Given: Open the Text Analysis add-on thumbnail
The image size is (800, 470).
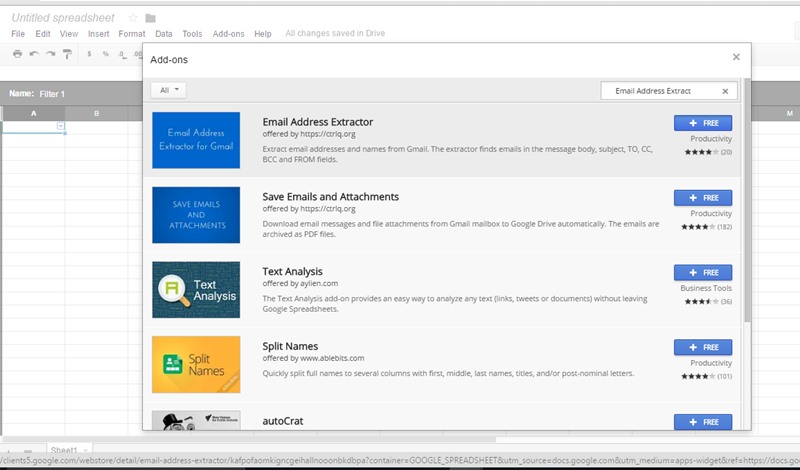Looking at the screenshot, I should click(196, 290).
